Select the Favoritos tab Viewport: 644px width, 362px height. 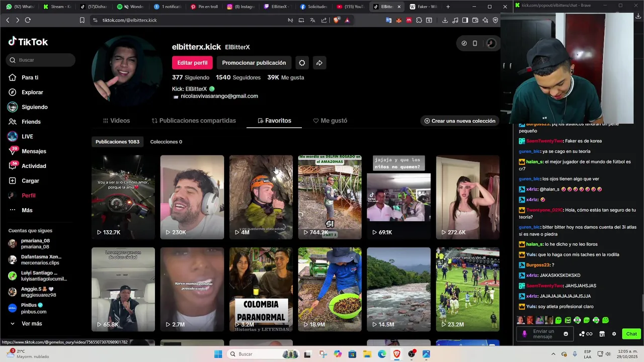point(274,121)
